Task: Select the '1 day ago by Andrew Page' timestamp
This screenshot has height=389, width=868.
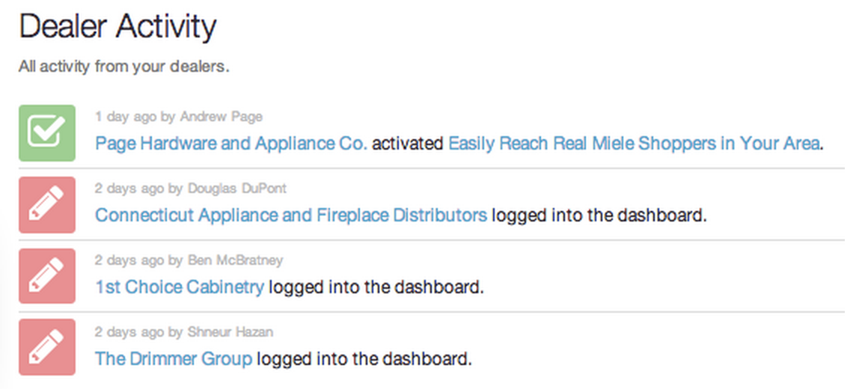Action: 178,117
